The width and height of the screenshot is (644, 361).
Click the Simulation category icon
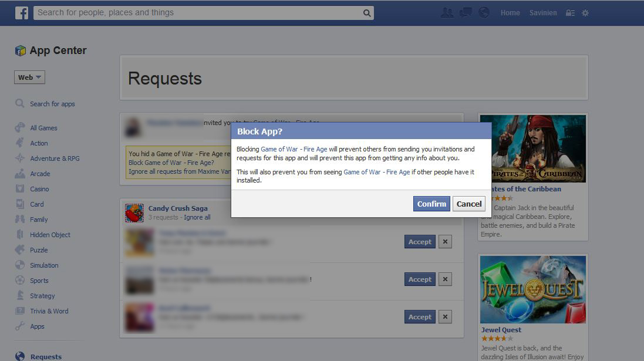(20, 265)
